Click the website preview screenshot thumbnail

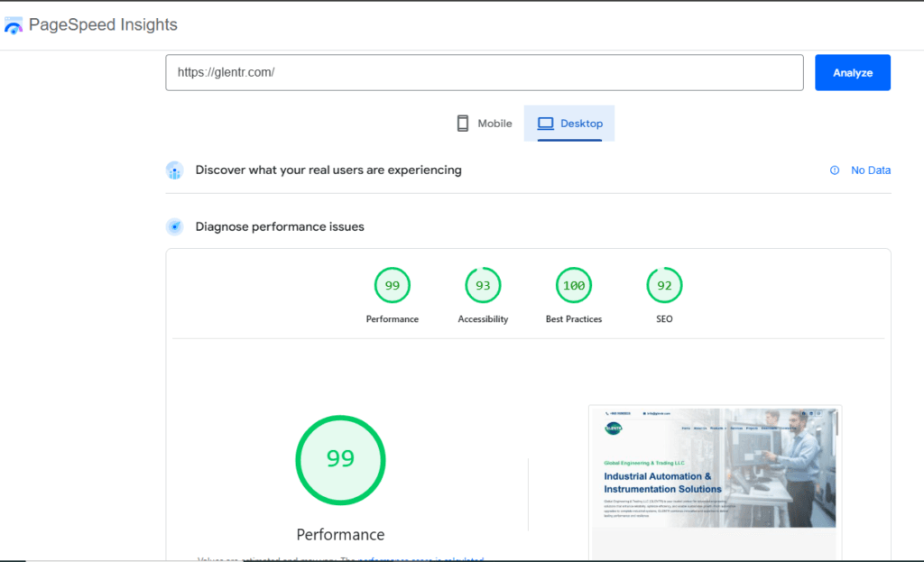[714, 483]
